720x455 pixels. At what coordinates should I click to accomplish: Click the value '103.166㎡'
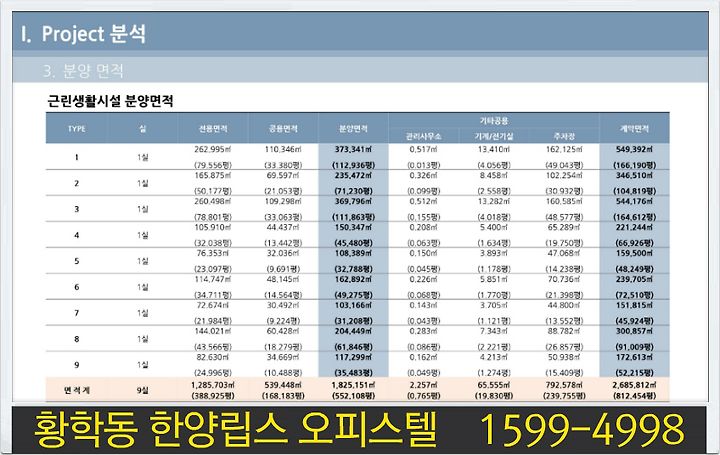[x=353, y=305]
